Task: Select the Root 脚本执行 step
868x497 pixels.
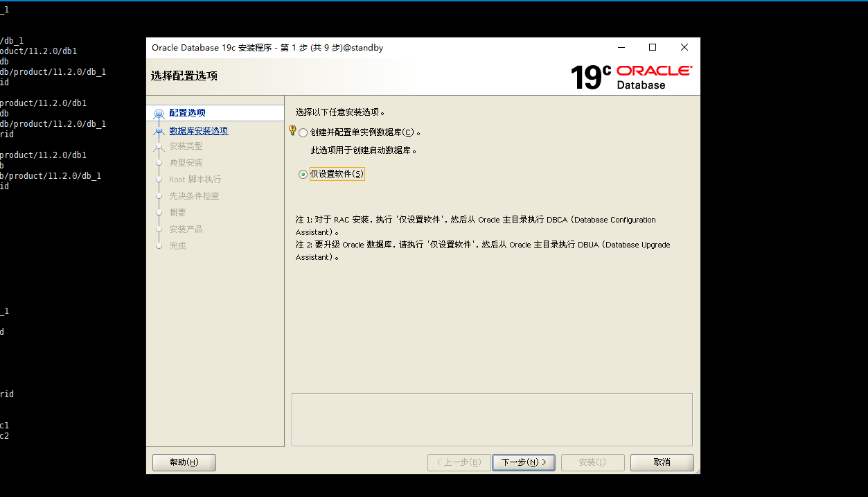Action: [x=195, y=180]
